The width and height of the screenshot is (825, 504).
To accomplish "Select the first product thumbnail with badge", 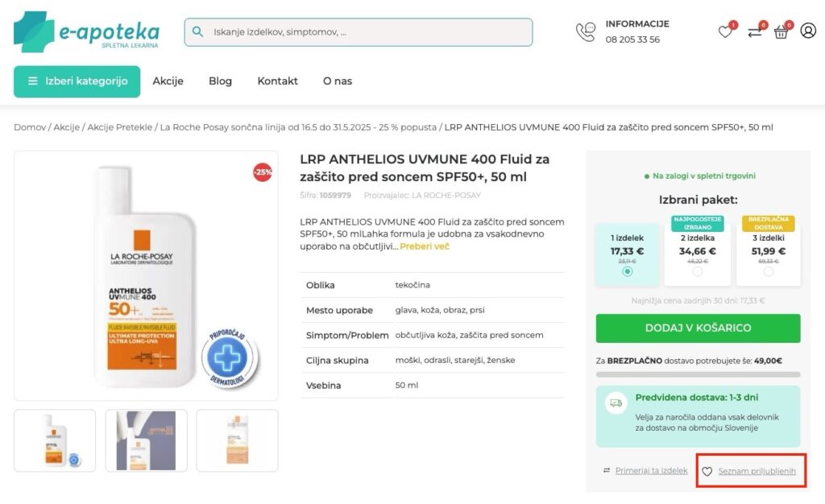I will click(55, 440).
